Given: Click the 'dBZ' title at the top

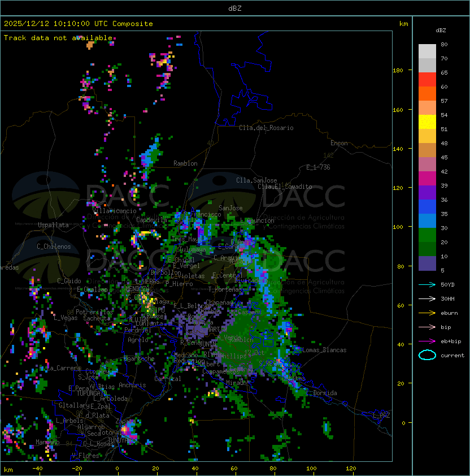Looking at the screenshot, I should [x=235, y=8].
